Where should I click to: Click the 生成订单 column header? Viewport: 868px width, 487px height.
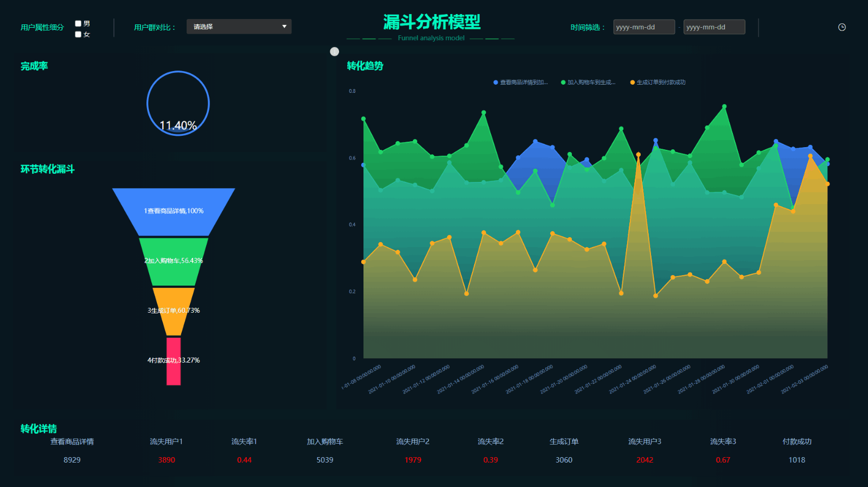[x=564, y=441]
